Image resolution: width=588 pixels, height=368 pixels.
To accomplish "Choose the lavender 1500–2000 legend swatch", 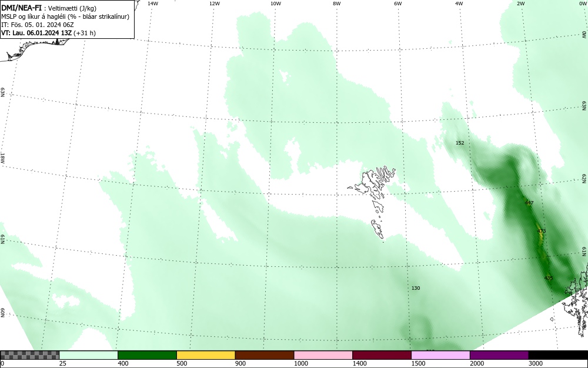I will pyautogui.click(x=440, y=355).
